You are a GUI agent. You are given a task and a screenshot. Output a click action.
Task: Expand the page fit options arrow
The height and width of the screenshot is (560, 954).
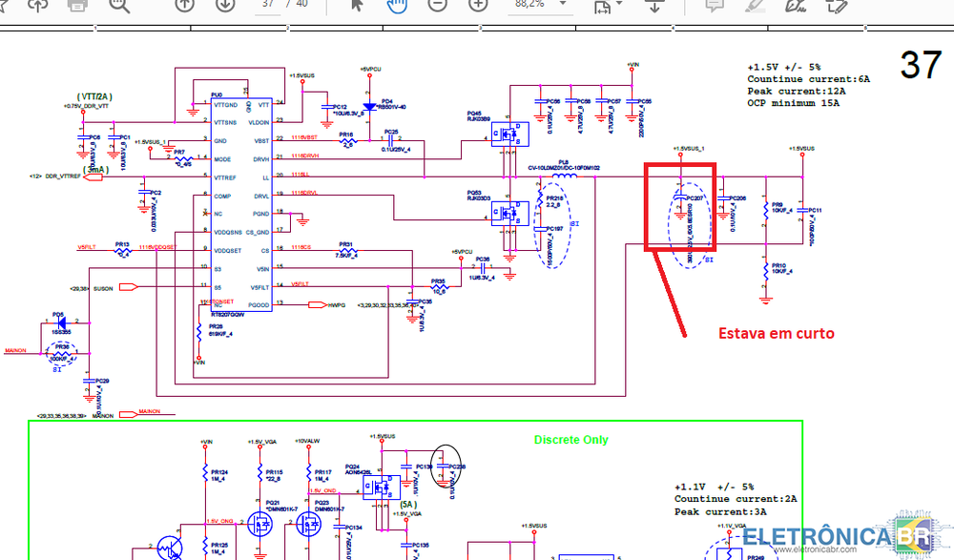621,7
